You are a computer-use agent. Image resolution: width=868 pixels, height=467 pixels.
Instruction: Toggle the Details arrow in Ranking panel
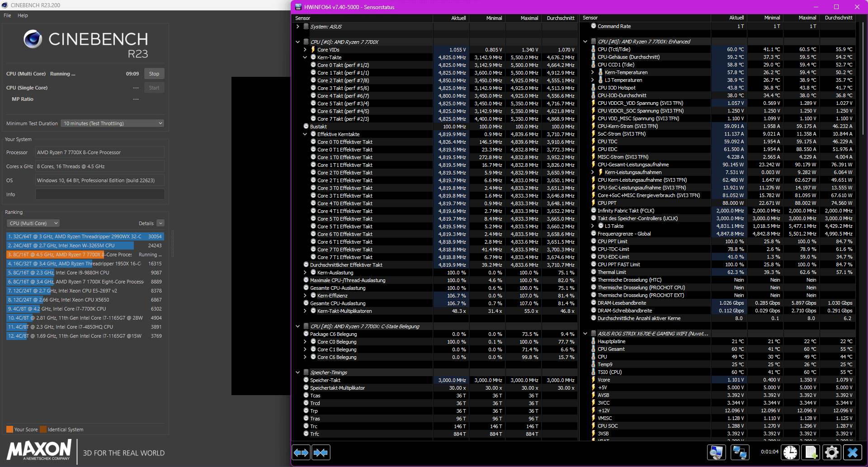(x=160, y=223)
